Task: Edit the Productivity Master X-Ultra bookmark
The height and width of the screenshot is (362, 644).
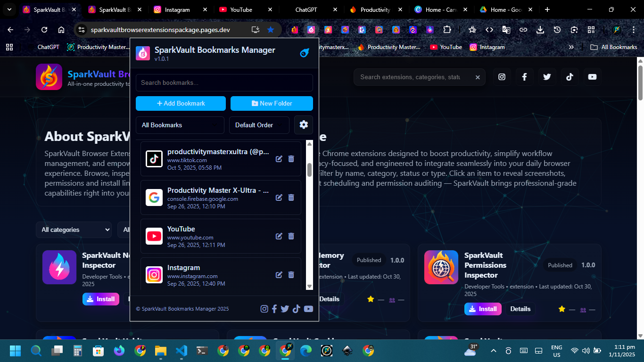Action: tap(279, 197)
